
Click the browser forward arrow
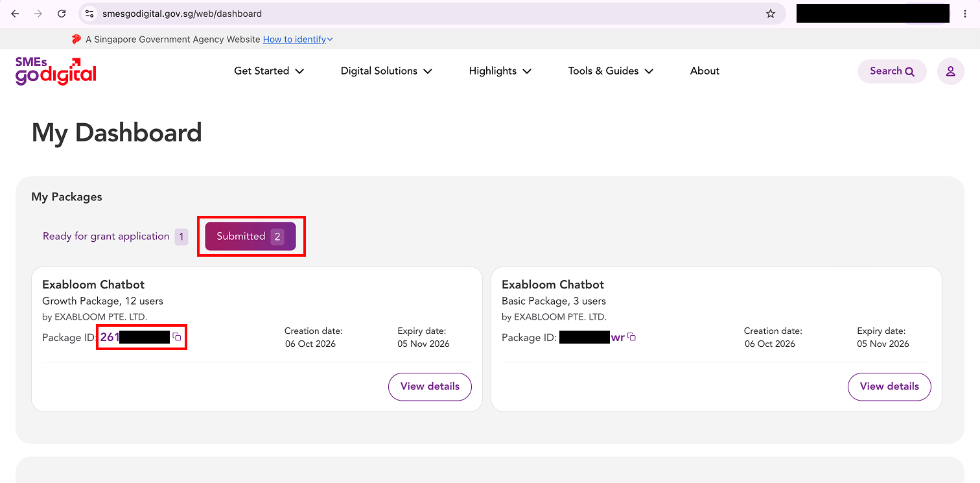(38, 14)
